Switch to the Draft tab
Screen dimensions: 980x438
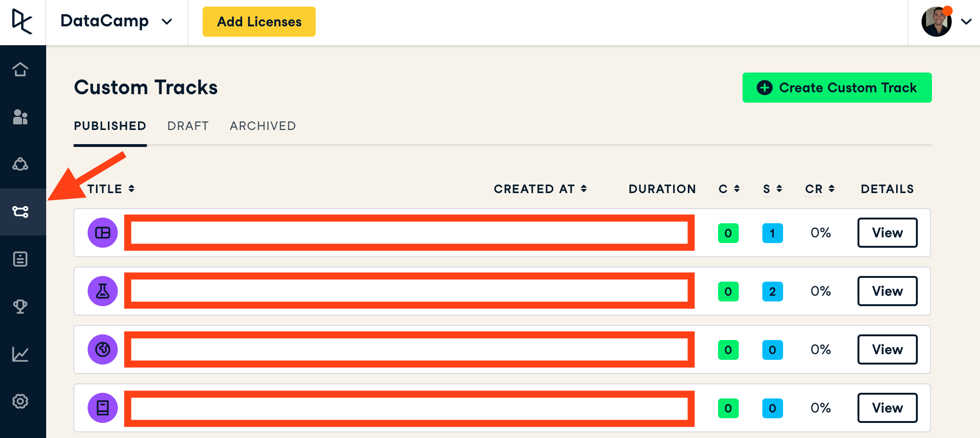click(x=188, y=126)
